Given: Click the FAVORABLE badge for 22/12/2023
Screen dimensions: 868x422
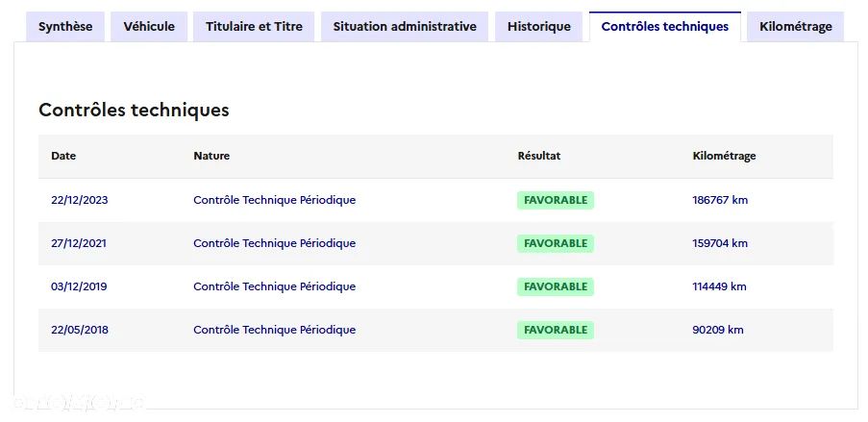Looking at the screenshot, I should (x=556, y=200).
